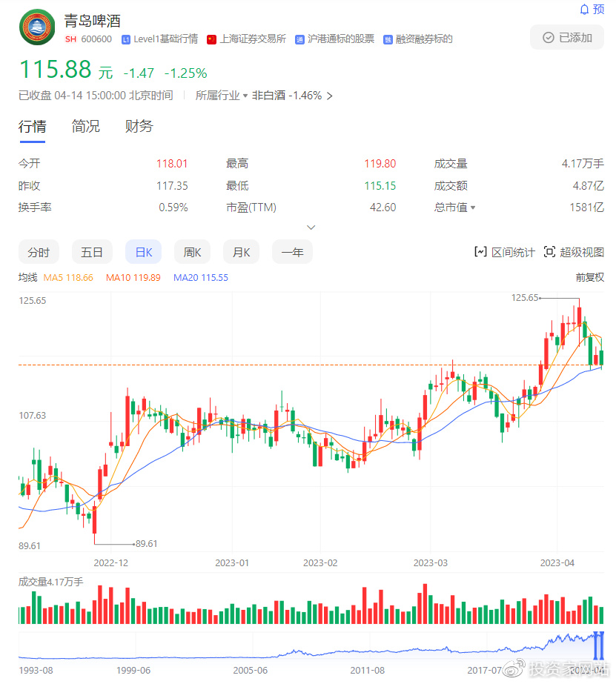
Task: Click the 2011-08 overview date label
Action: click(368, 670)
